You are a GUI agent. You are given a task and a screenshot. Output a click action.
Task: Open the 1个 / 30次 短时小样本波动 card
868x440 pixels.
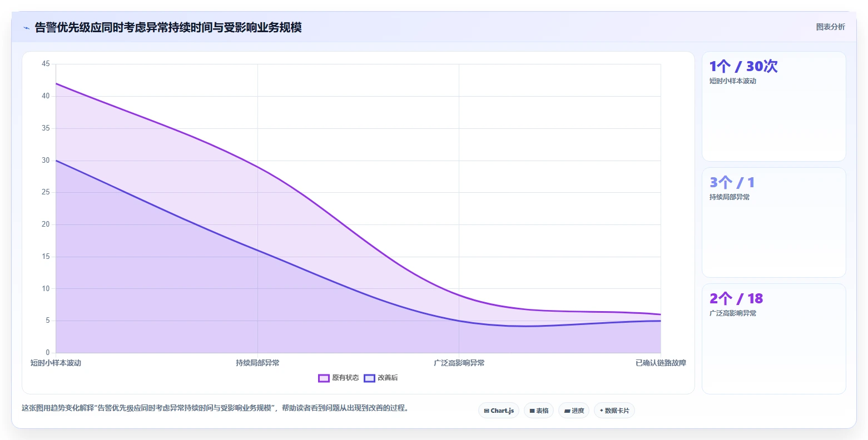coord(774,107)
